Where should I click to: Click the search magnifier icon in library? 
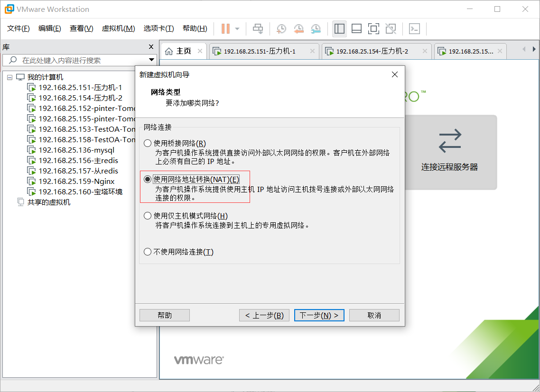(x=13, y=60)
